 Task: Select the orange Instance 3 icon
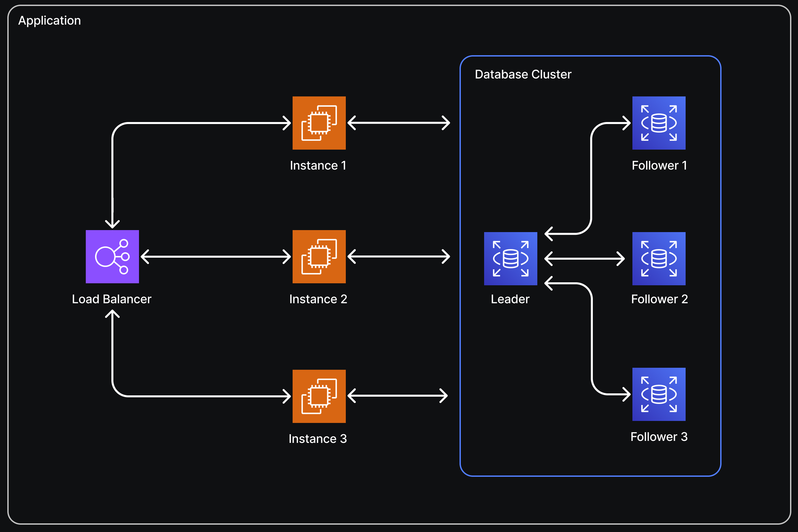(319, 396)
